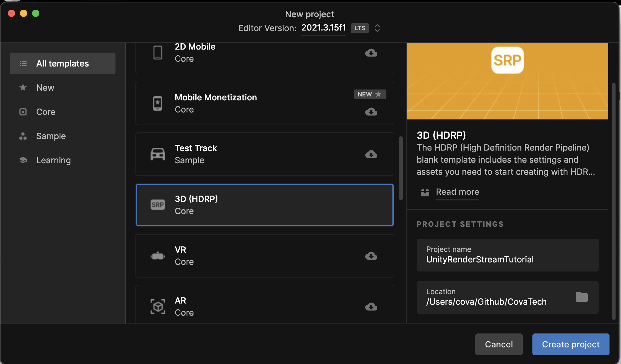
Task: Download the Mobile Monetization template
Action: [371, 112]
